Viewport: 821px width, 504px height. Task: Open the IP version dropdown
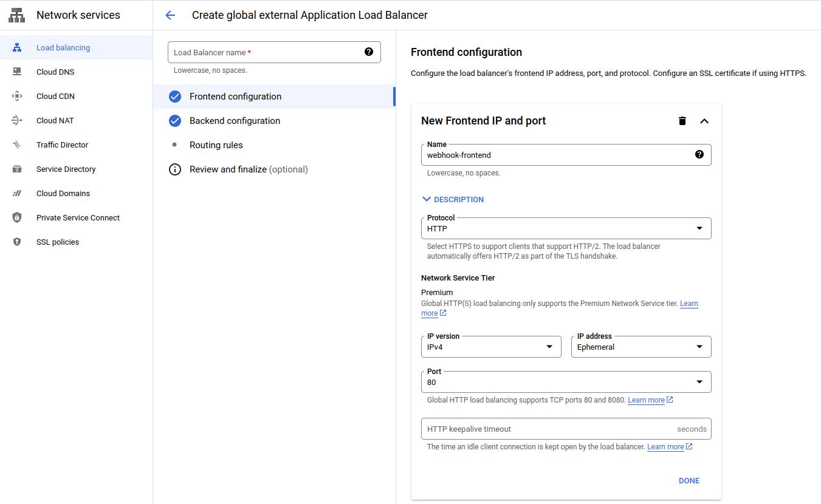click(x=491, y=347)
